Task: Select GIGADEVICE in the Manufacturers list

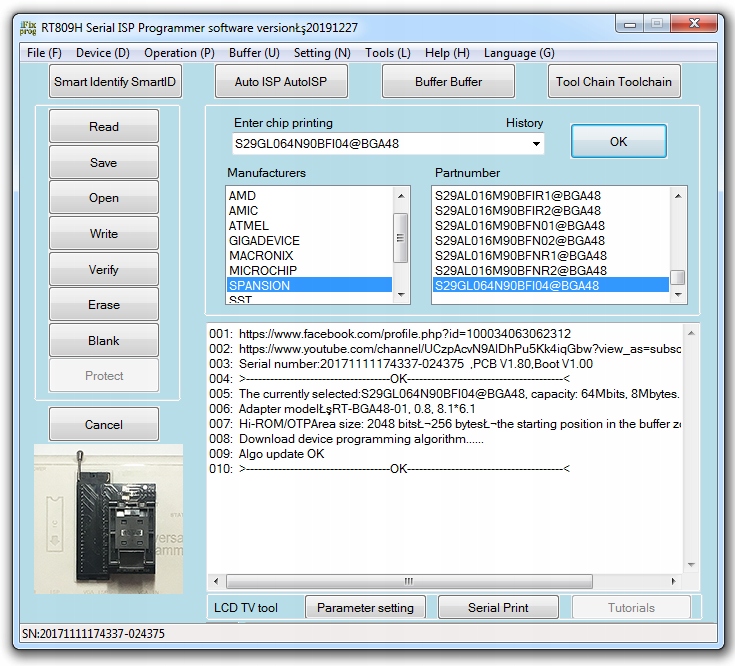Action: (309, 240)
